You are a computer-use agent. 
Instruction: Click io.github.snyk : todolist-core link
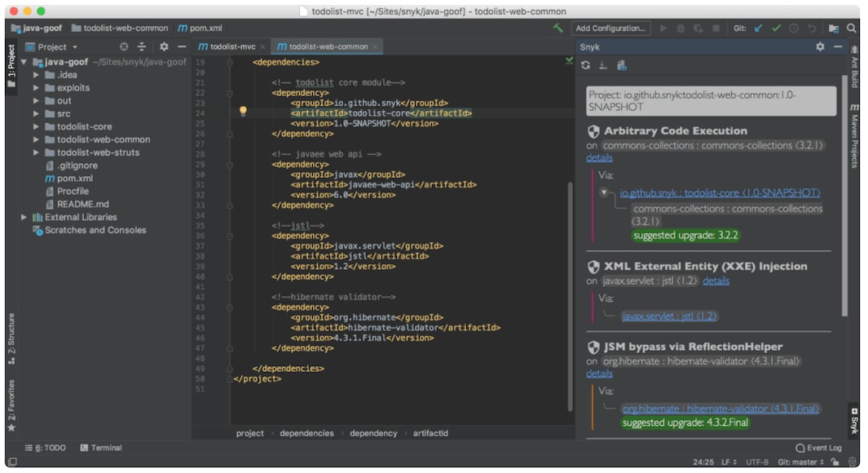(x=720, y=192)
